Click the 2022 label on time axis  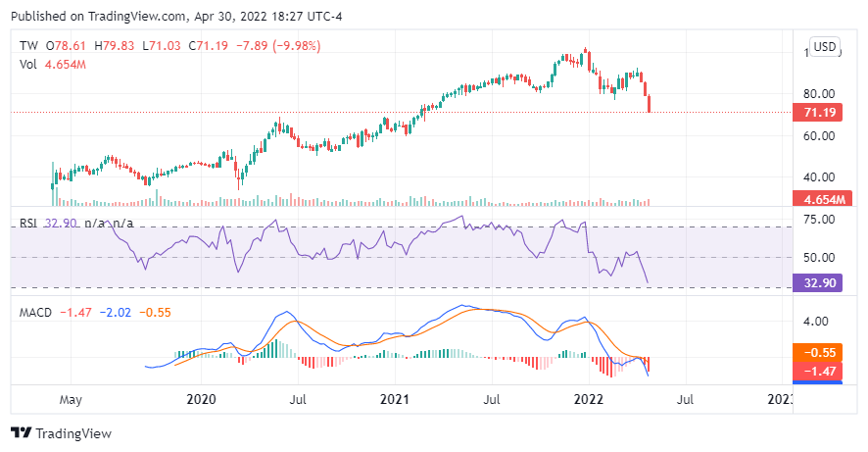(589, 399)
